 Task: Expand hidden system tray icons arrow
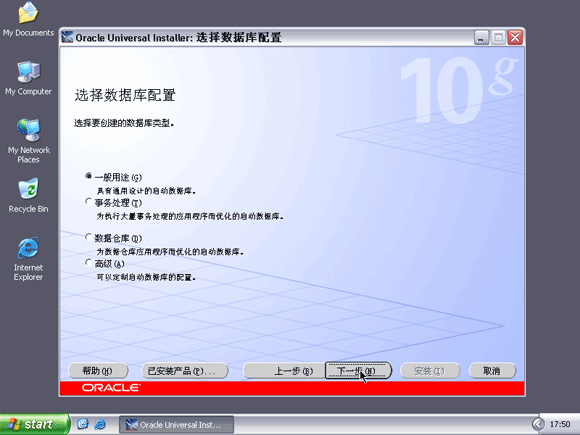[x=538, y=424]
